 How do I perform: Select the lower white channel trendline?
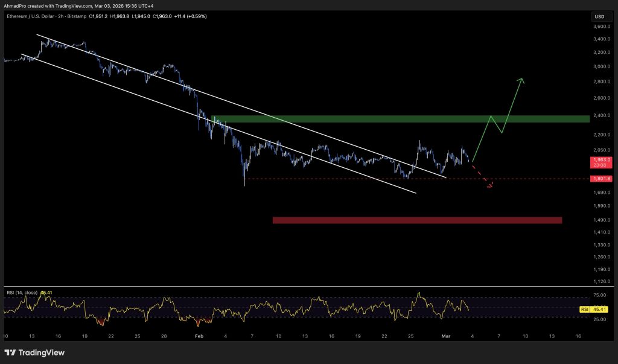pyautogui.click(x=217, y=124)
